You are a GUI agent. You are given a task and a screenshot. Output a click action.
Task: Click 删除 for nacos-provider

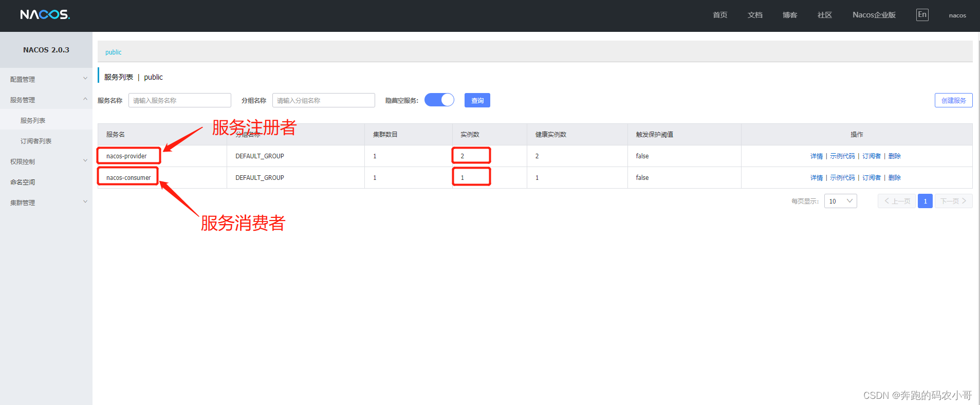point(895,156)
